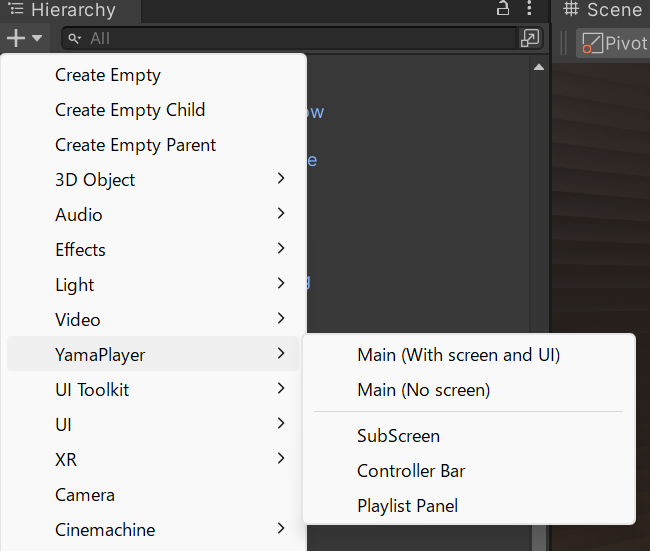Image resolution: width=650 pixels, height=551 pixels.
Task: Toggle the Hierarchy panel lock icon
Action: click(503, 10)
